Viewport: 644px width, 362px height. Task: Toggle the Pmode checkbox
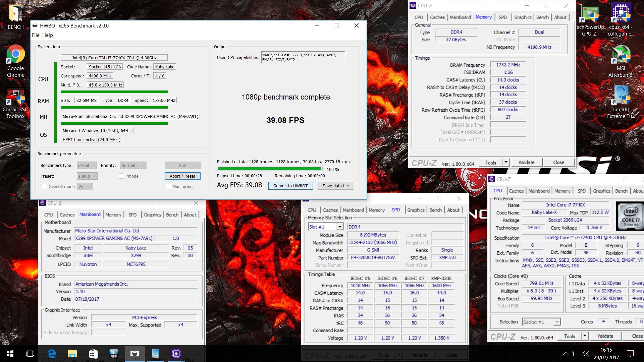121,176
